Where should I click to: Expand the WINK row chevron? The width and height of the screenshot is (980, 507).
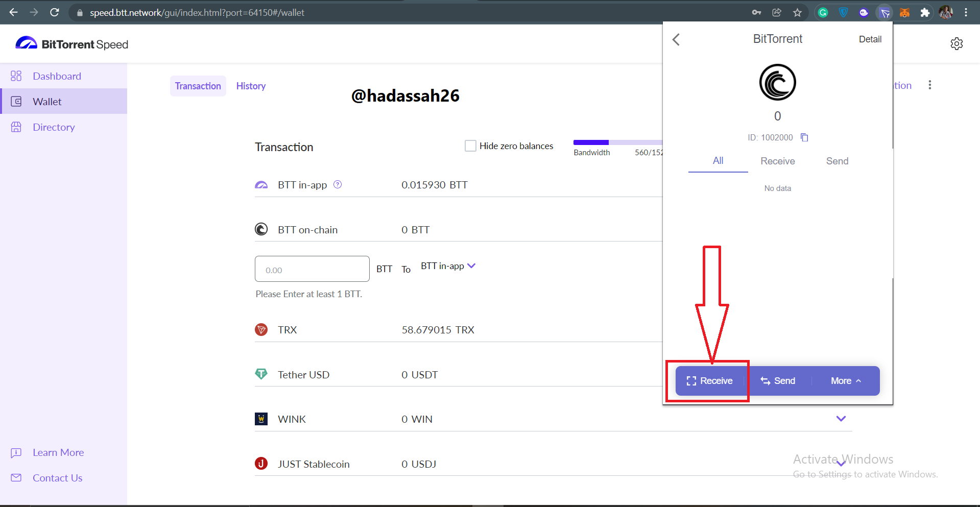click(841, 419)
